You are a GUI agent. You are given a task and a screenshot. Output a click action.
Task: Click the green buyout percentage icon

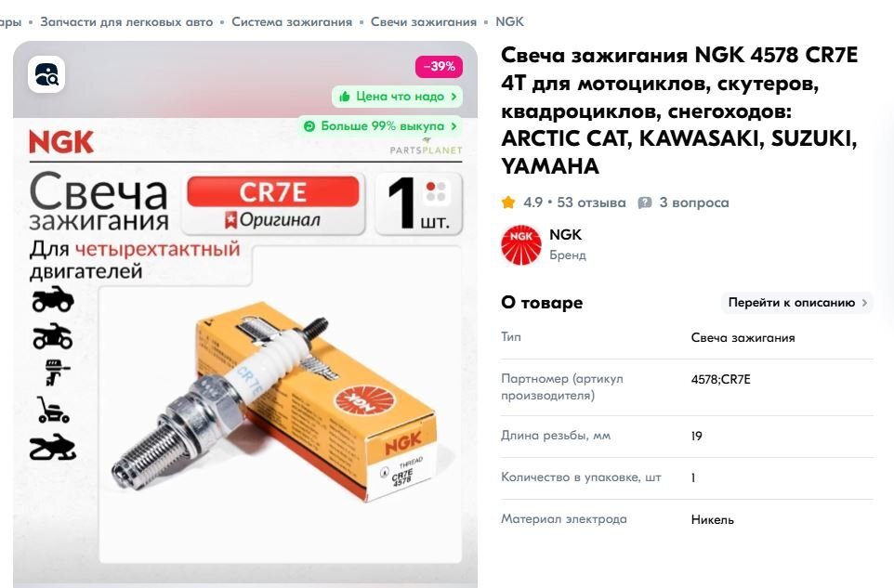(x=309, y=126)
